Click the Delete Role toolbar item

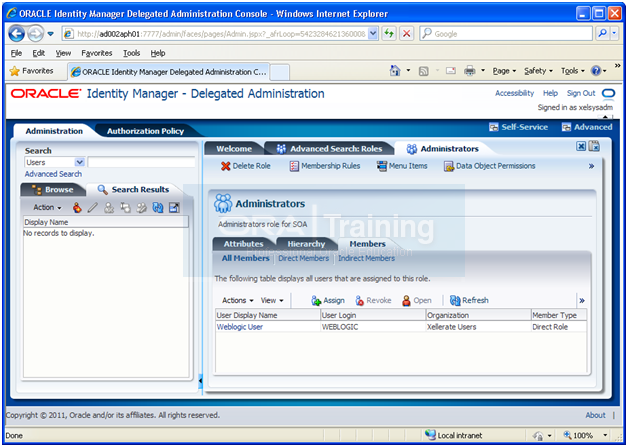click(x=246, y=166)
